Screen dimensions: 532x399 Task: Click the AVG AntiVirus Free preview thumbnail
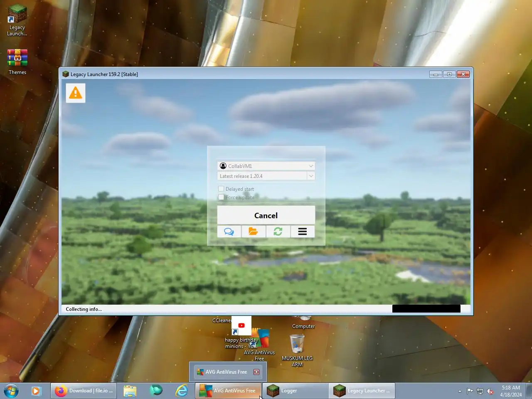(228, 372)
